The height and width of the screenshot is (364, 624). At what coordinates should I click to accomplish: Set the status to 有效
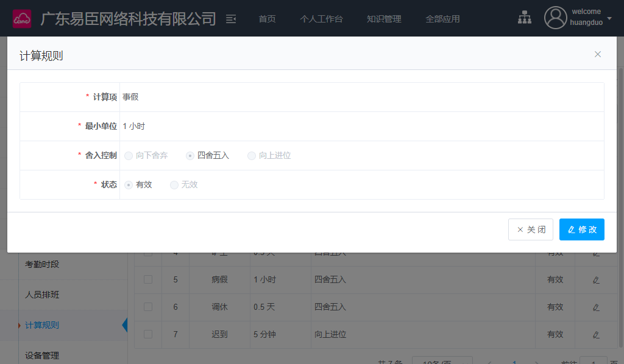(129, 185)
